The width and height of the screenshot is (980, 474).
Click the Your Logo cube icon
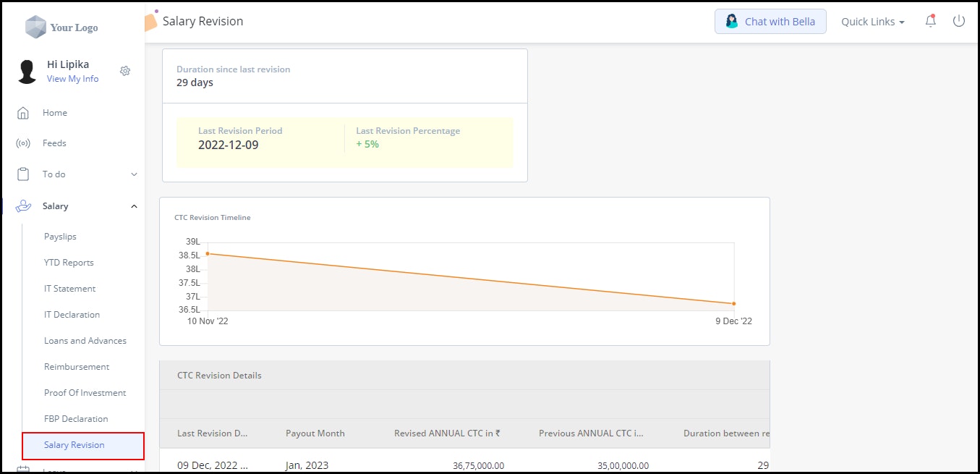(35, 27)
